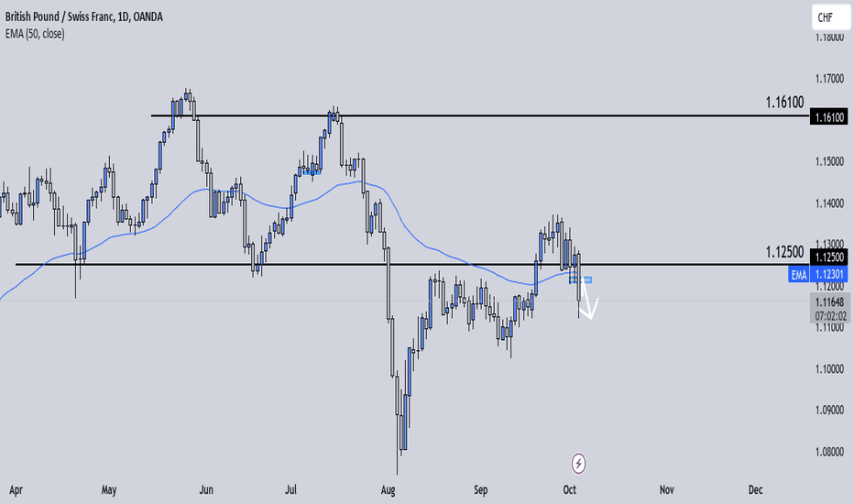Select the 1.16100 horizontal resistance line
This screenshot has width=854, height=504.
point(480,115)
